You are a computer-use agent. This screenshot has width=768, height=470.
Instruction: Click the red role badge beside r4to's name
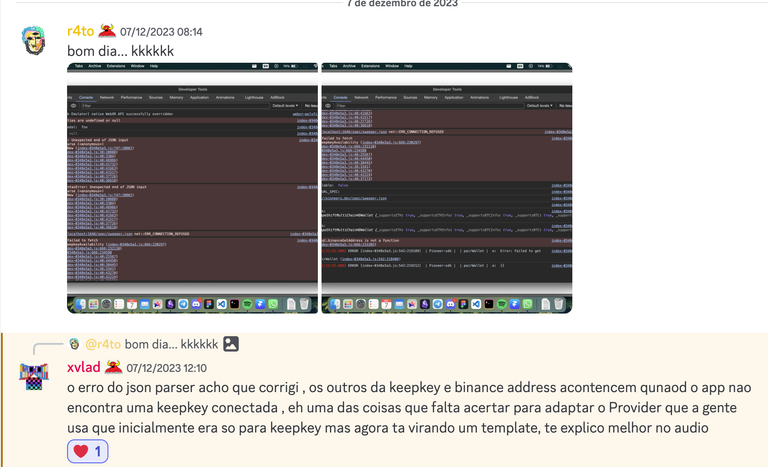[x=107, y=31]
